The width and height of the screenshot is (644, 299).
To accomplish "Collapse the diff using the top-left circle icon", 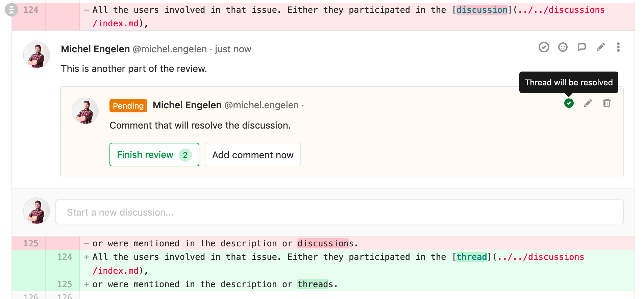I will 11,10.
